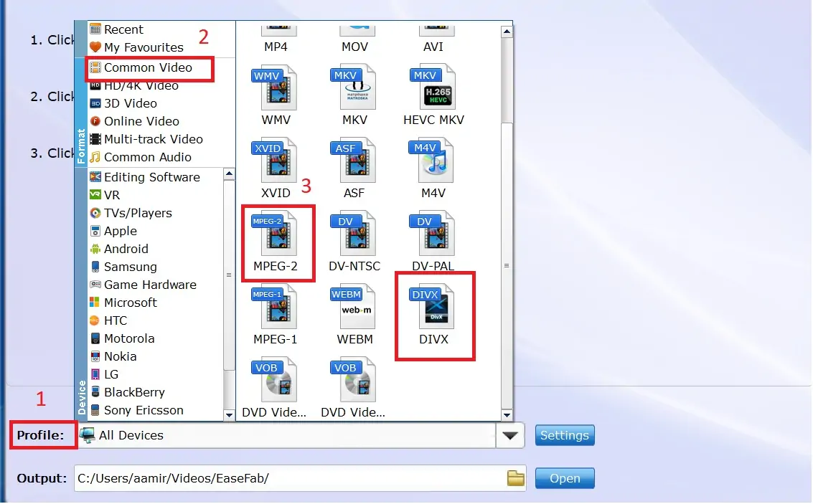Click the Settings button
Viewport: 813px width, 504px height.
tap(564, 435)
